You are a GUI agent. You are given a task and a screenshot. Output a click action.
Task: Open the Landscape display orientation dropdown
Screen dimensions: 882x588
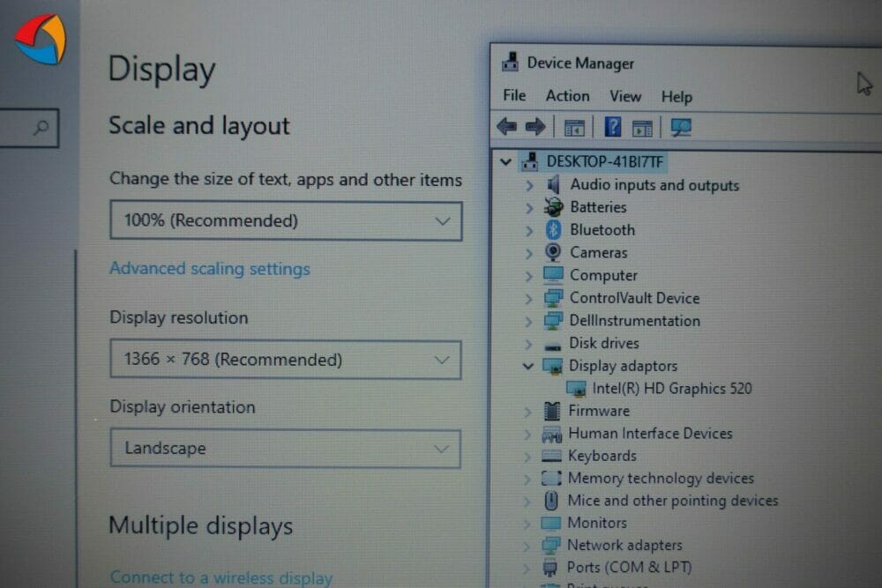286,448
